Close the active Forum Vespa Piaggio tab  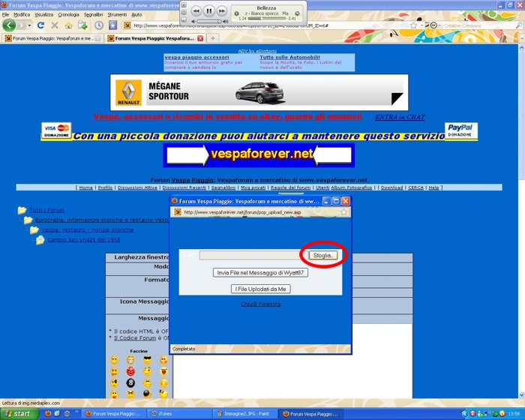(200, 38)
